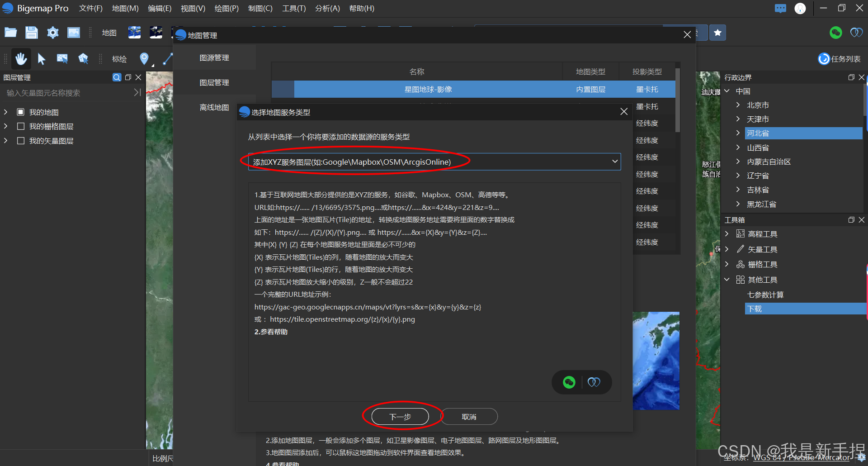The width and height of the screenshot is (868, 466).
Task: Open WeChat icon in the top toolbar
Action: tap(836, 33)
